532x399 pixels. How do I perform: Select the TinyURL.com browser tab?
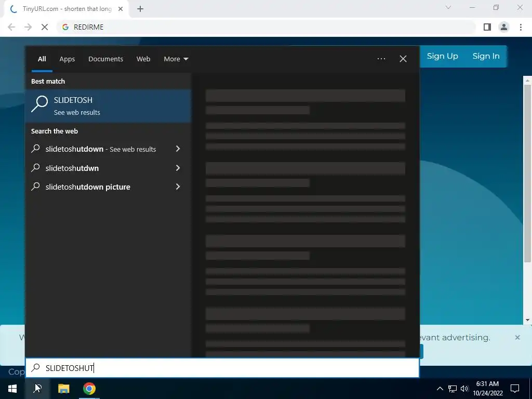(66, 9)
